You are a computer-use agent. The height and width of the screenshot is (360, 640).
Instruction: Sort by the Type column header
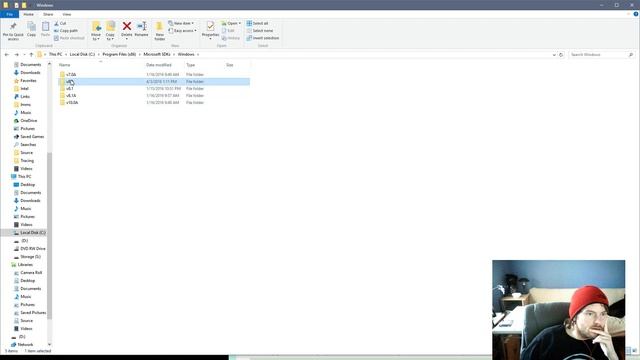pos(190,65)
